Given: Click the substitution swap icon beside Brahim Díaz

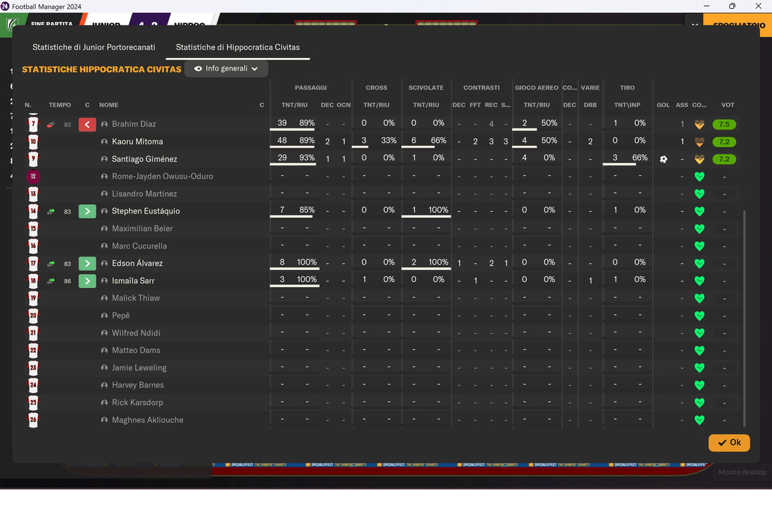Looking at the screenshot, I should (x=51, y=124).
